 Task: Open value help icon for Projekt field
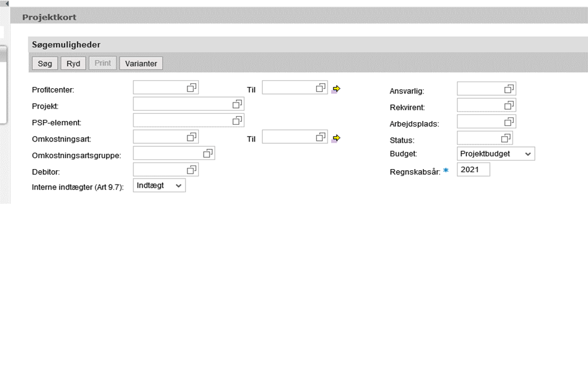237,104
